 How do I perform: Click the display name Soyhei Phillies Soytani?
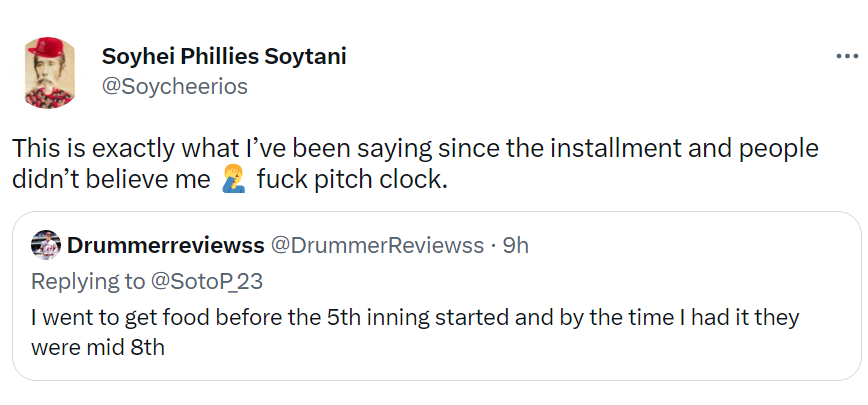pos(224,56)
